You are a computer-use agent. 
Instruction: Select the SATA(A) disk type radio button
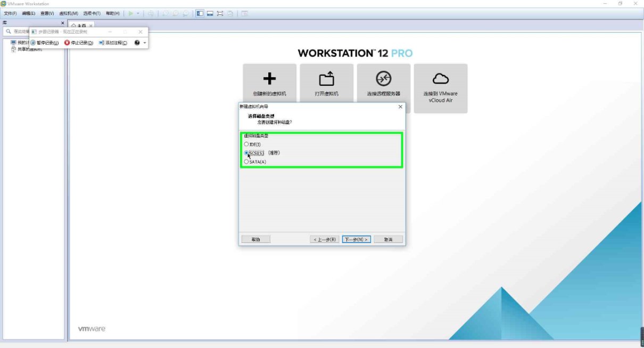pos(246,161)
